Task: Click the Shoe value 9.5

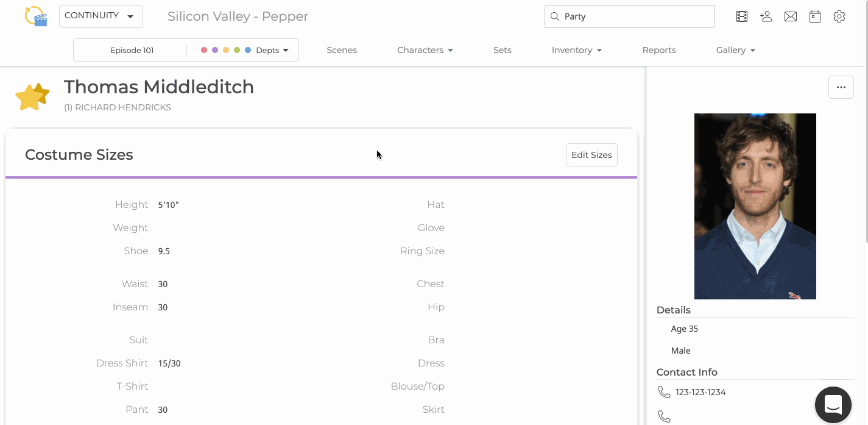Action: (164, 251)
